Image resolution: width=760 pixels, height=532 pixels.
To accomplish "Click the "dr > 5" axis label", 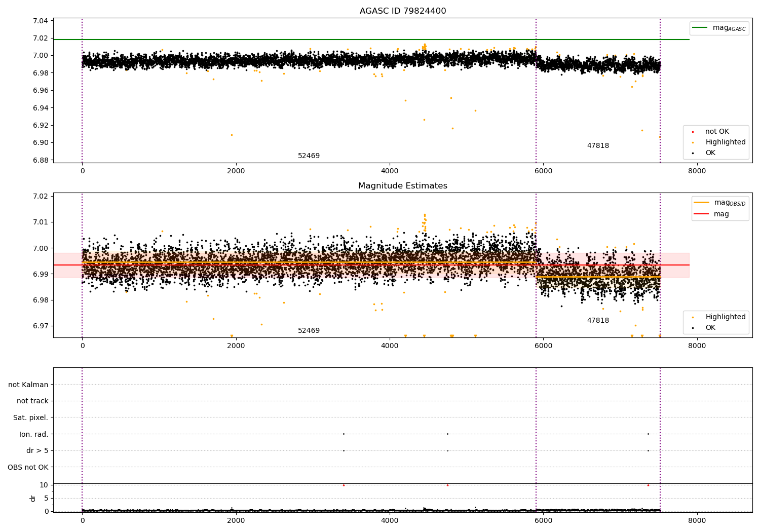I will click(37, 451).
